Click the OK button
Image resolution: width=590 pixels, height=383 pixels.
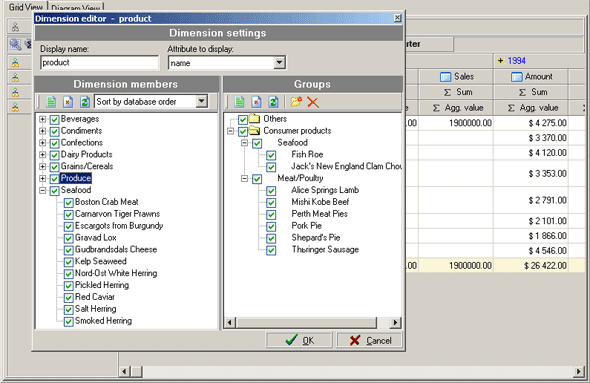coord(299,340)
